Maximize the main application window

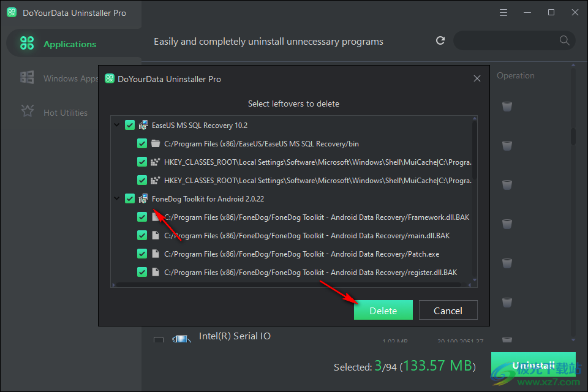pyautogui.click(x=551, y=12)
